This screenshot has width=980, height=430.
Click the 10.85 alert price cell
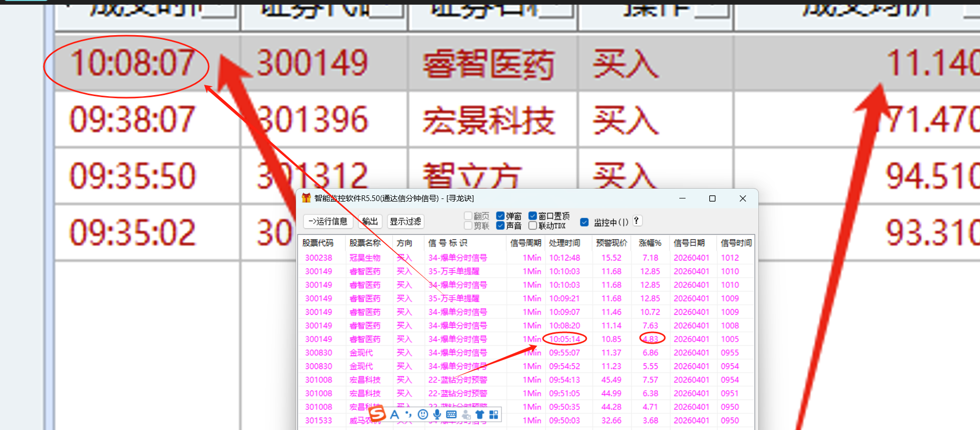(x=611, y=339)
